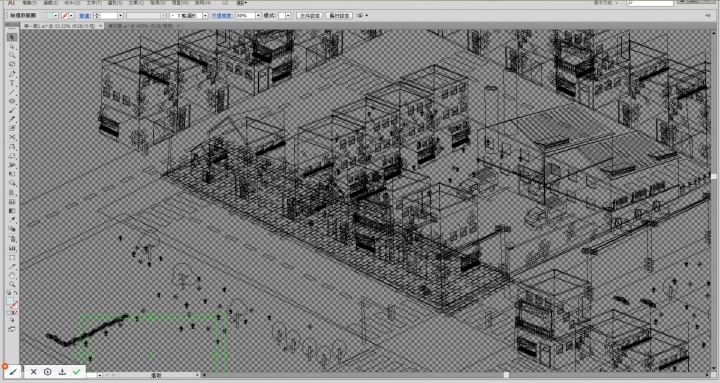This screenshot has height=383, width=720.
Task: Open the fill color dropdown in control bar
Action: (x=56, y=16)
